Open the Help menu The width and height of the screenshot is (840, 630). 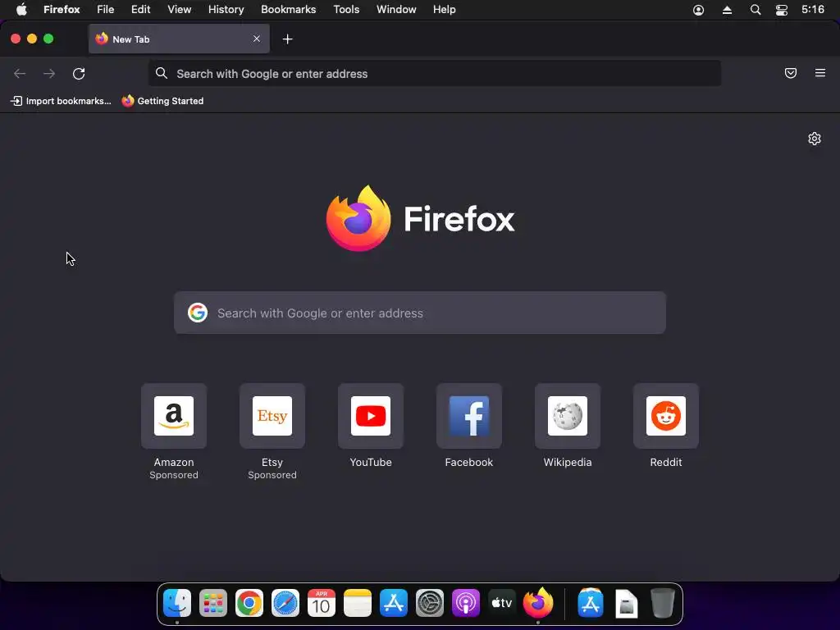(444, 10)
